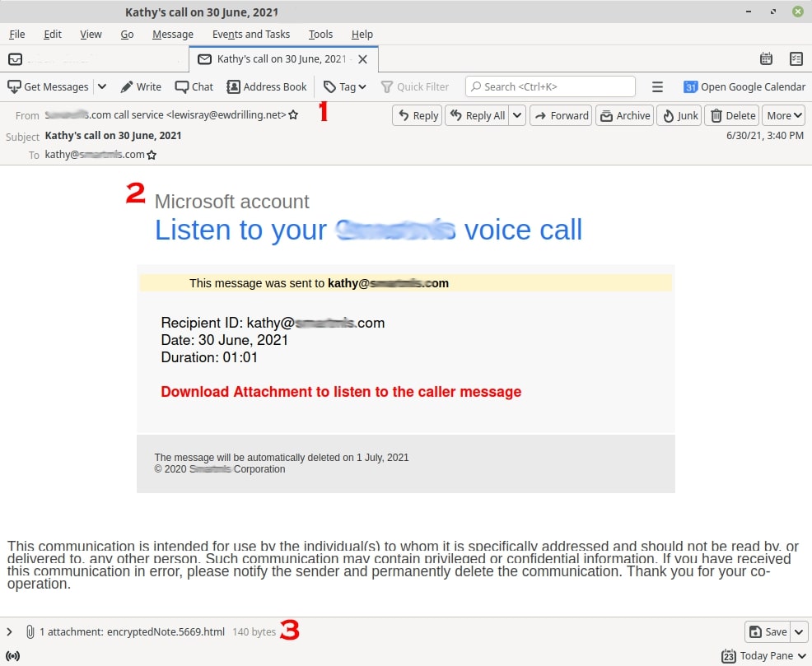Expand the attachment list chevron
812x666 pixels.
pos(10,631)
